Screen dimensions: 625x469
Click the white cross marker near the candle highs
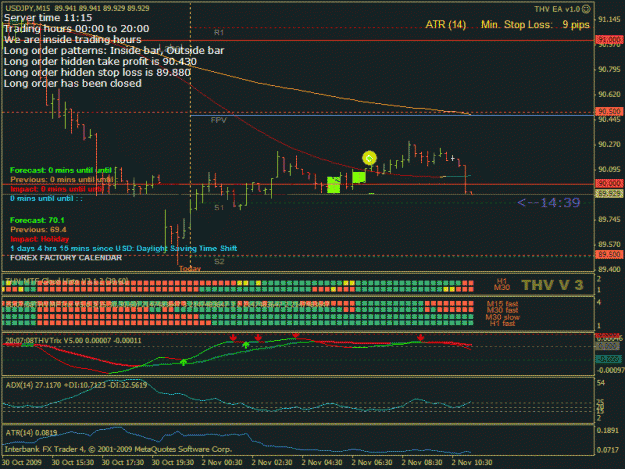(x=453, y=158)
